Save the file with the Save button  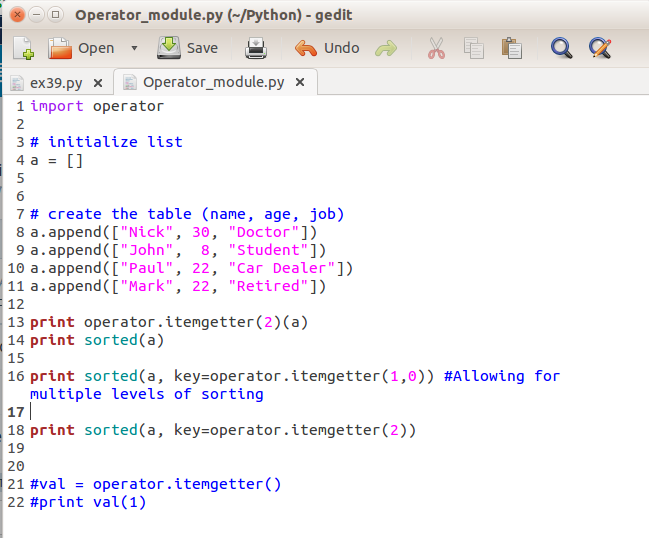pos(187,48)
